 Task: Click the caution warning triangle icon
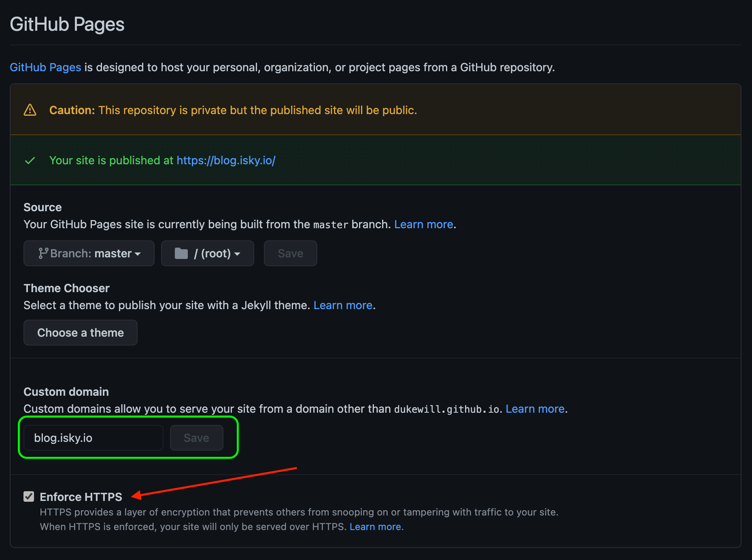[30, 110]
